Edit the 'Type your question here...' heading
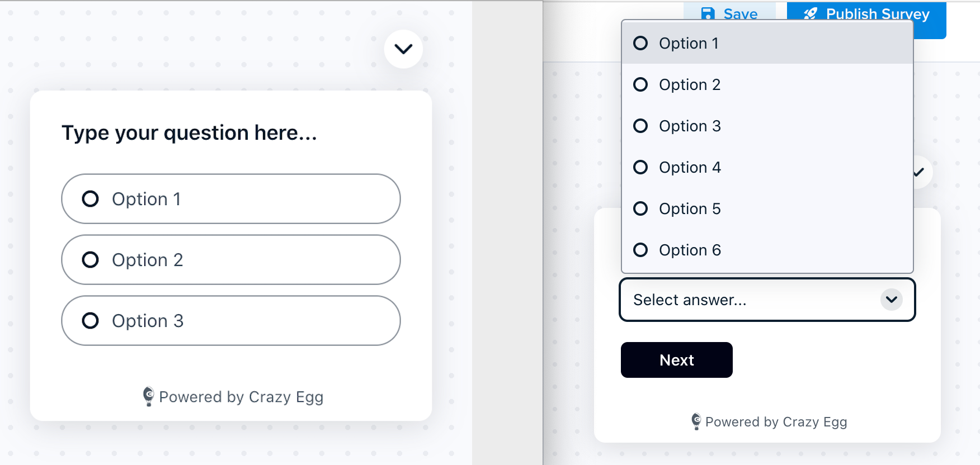 [x=189, y=133]
